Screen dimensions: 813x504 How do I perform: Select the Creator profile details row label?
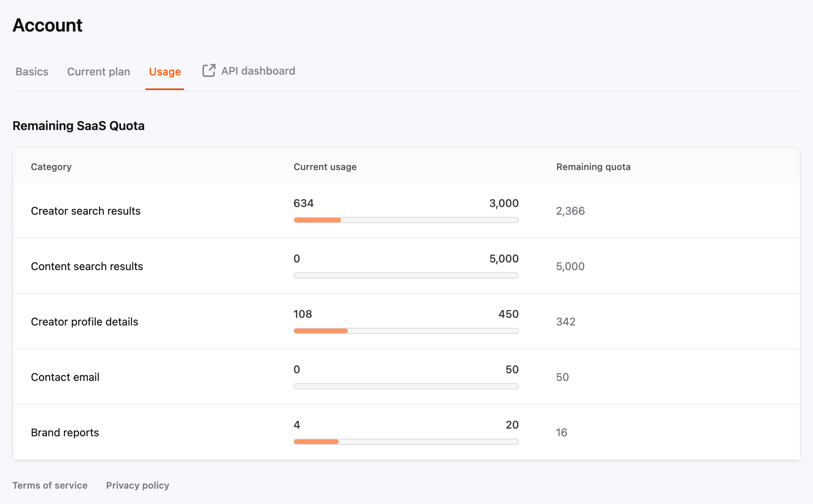pyautogui.click(x=84, y=322)
